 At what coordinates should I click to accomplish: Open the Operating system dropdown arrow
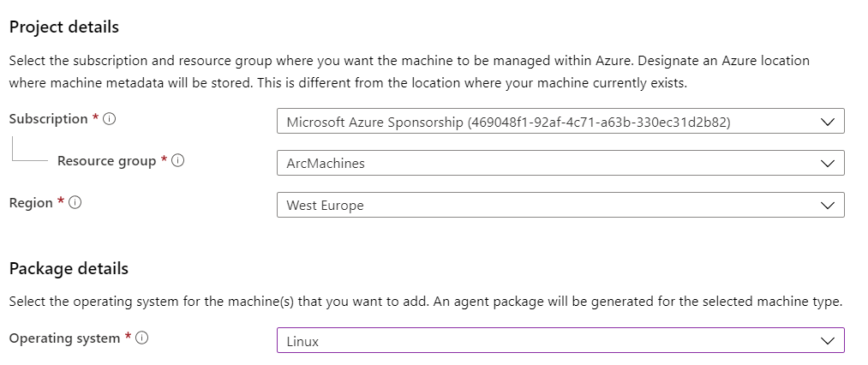click(x=827, y=341)
